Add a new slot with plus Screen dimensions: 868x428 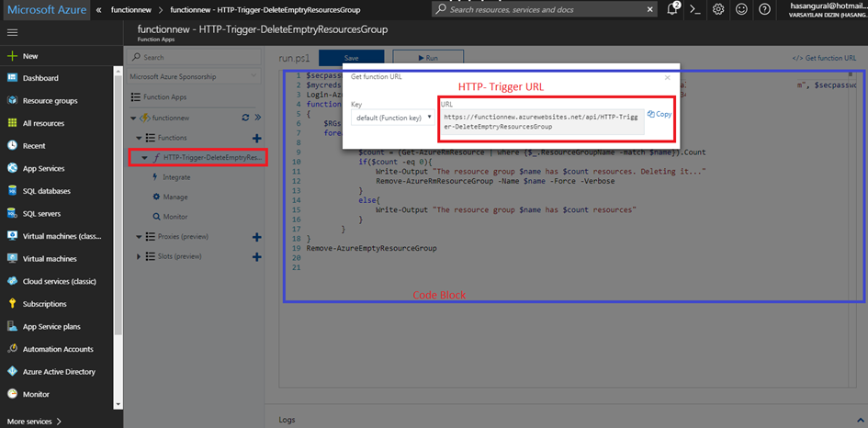point(257,257)
